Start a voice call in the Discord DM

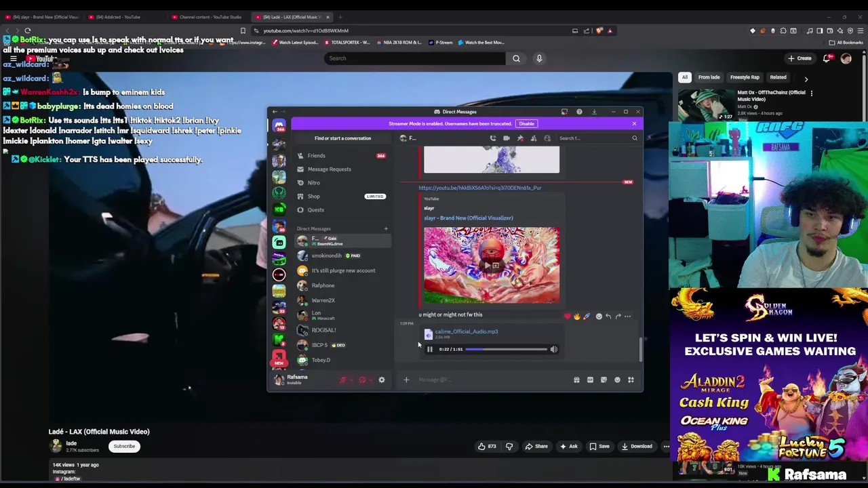point(493,138)
